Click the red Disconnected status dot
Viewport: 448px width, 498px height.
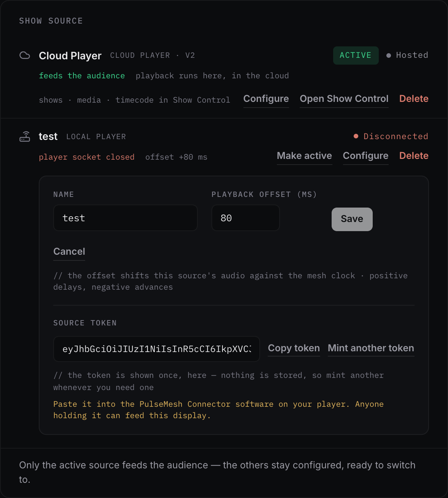356,136
